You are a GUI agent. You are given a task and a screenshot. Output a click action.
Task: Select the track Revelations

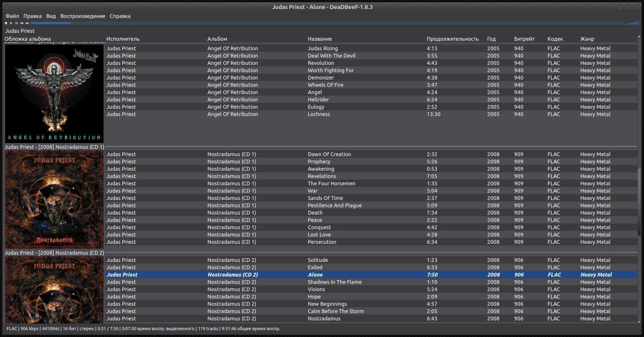[371, 176]
